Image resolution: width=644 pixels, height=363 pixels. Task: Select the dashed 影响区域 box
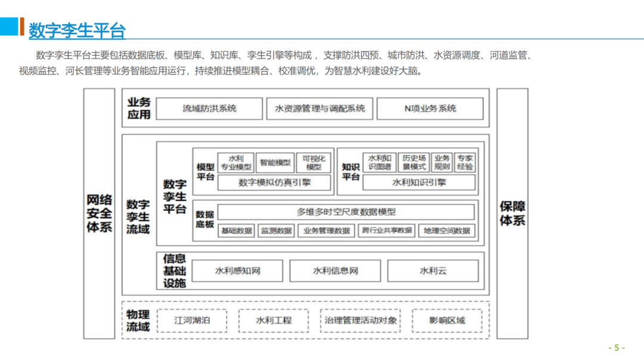pos(447,321)
